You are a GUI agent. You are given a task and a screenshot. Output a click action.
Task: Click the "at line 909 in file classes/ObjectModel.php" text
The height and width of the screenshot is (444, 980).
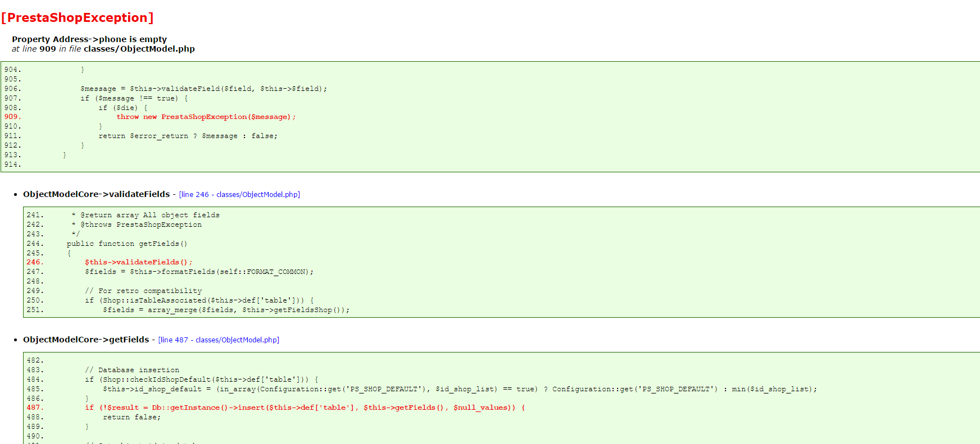(103, 49)
